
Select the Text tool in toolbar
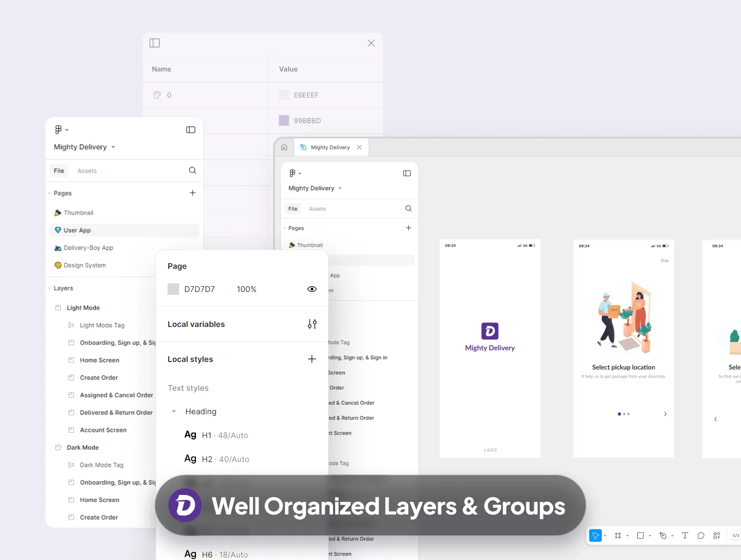pyautogui.click(x=685, y=535)
